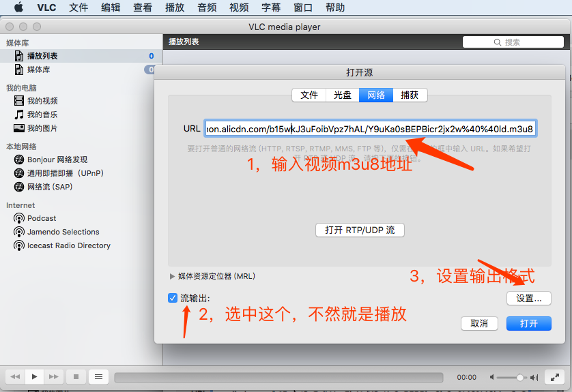Image resolution: width=572 pixels, height=392 pixels.
Task: Skip to previous track
Action: [x=15, y=377]
